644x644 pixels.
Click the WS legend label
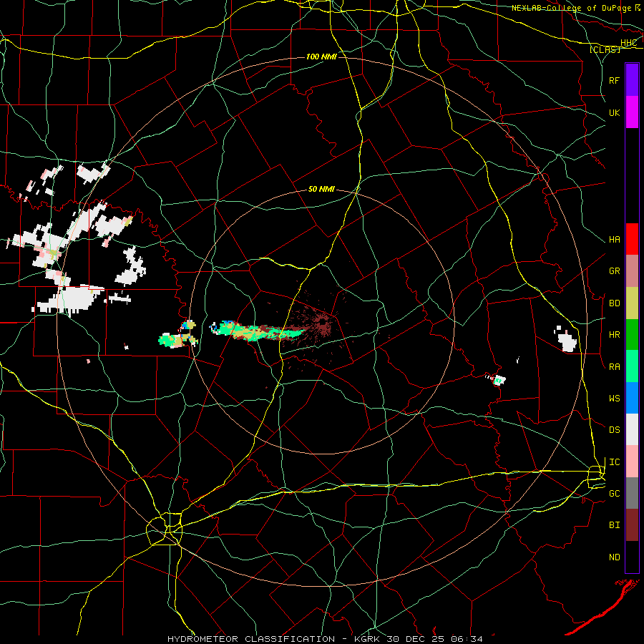tap(614, 399)
